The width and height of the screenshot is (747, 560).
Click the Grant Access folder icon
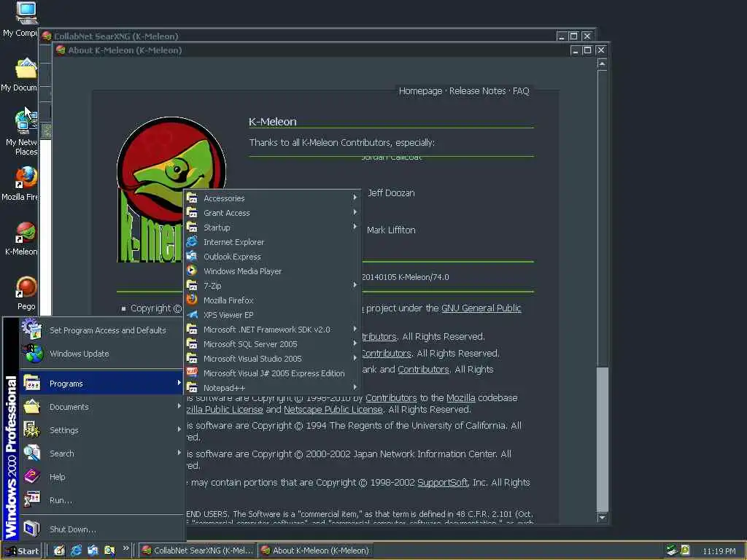[x=192, y=212]
